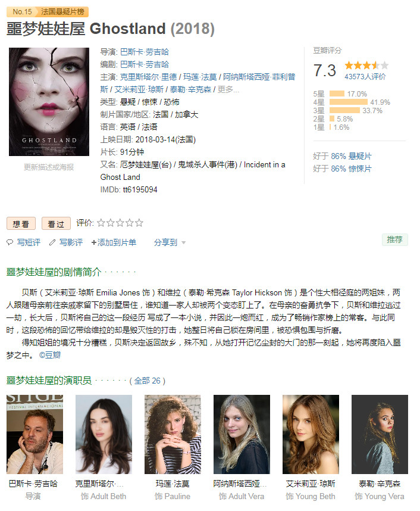Click the plus icon for 添加到片单
The image size is (420, 511).
tap(94, 242)
